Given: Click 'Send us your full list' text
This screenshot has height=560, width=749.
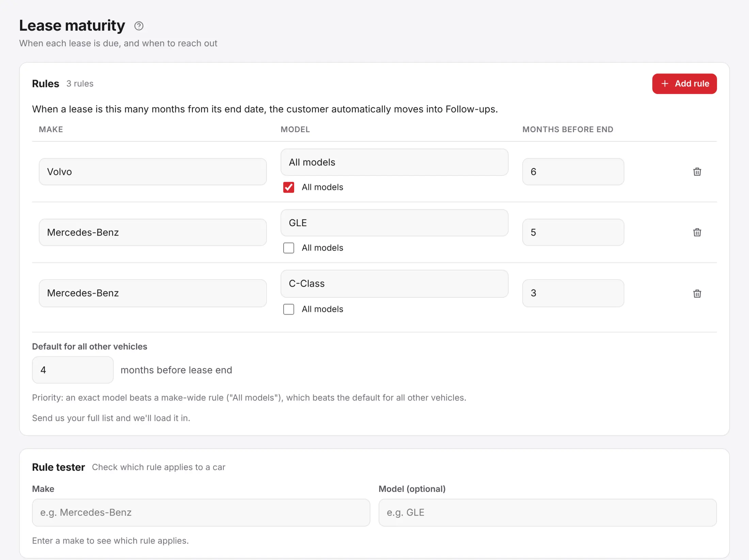Looking at the screenshot, I should click(x=111, y=418).
